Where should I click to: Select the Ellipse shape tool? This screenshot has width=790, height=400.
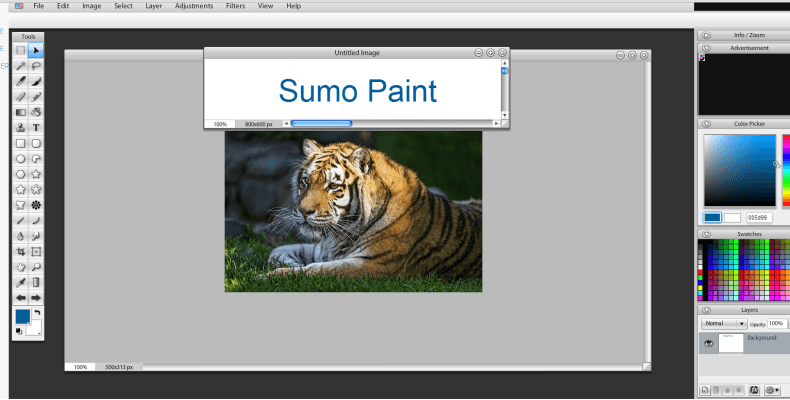click(21, 159)
